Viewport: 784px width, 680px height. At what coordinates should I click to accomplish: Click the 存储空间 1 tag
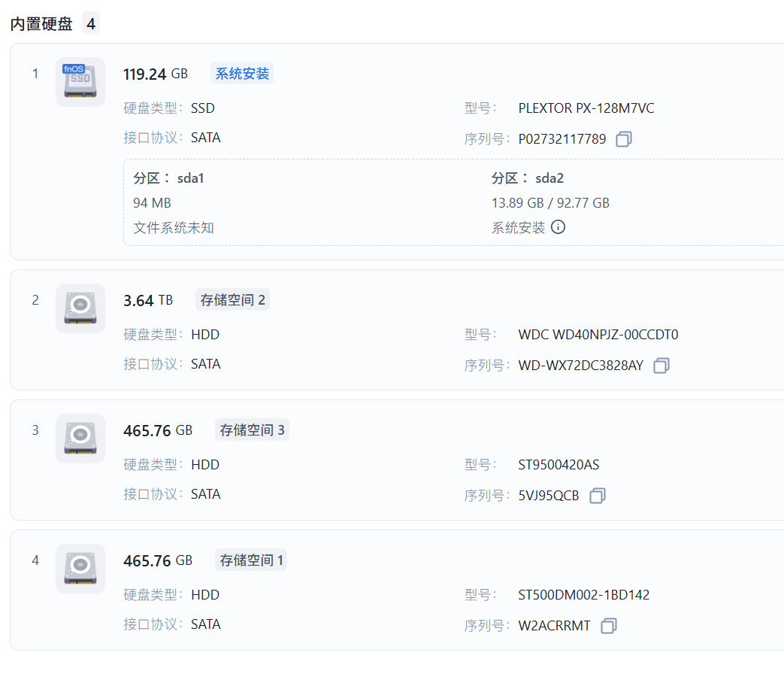click(251, 560)
